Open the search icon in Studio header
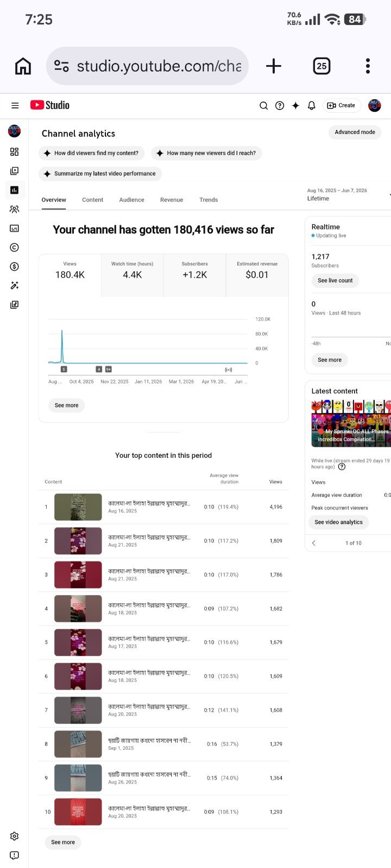Image resolution: width=391 pixels, height=868 pixels. click(x=263, y=106)
